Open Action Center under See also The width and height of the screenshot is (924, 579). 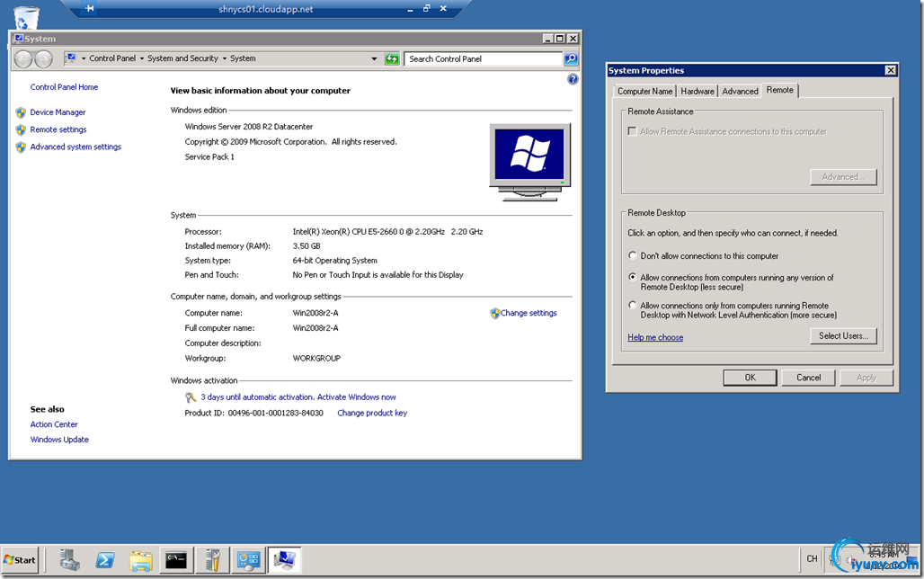(x=54, y=424)
